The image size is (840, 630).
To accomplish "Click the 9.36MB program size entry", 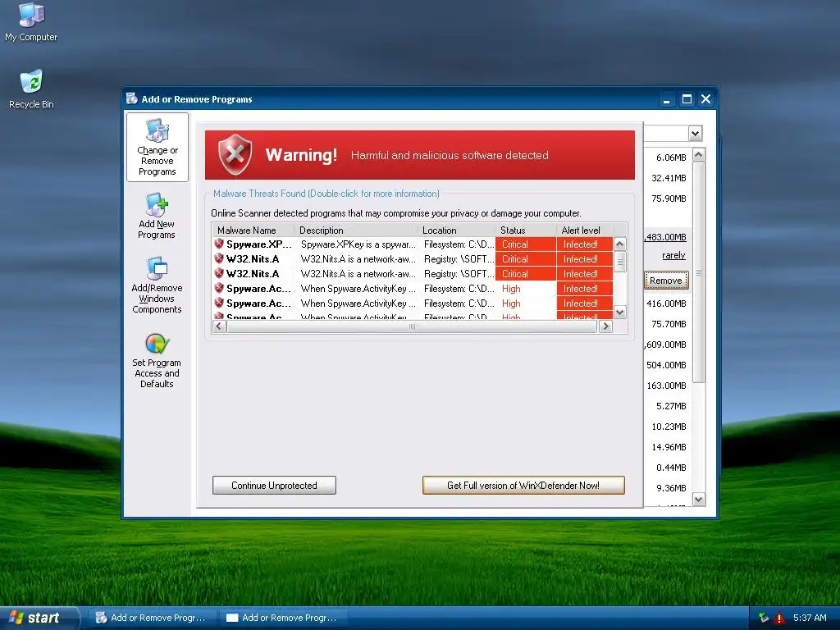I will pyautogui.click(x=671, y=488).
